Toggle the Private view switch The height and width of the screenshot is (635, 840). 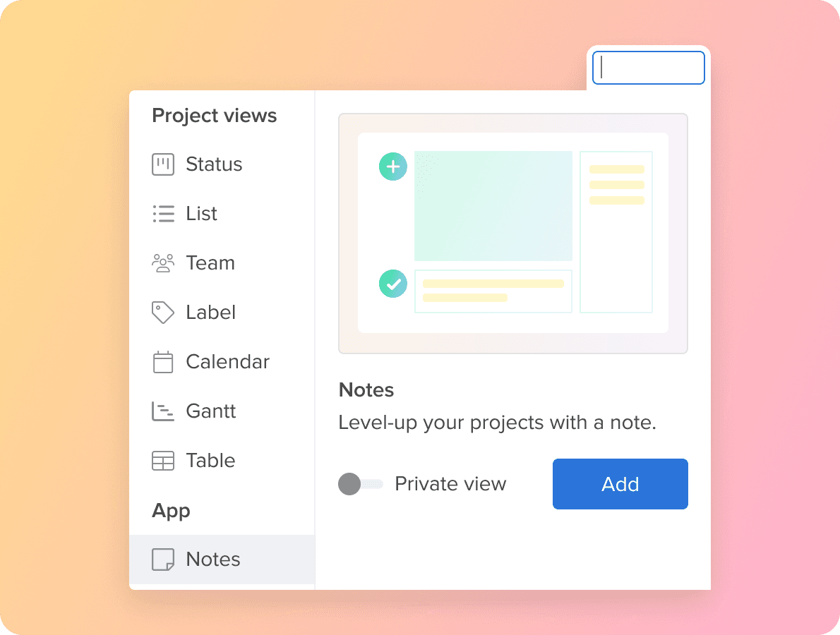(361, 484)
